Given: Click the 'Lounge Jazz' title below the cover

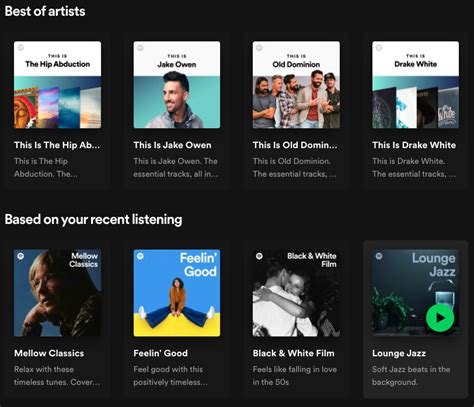Looking at the screenshot, I should point(399,353).
